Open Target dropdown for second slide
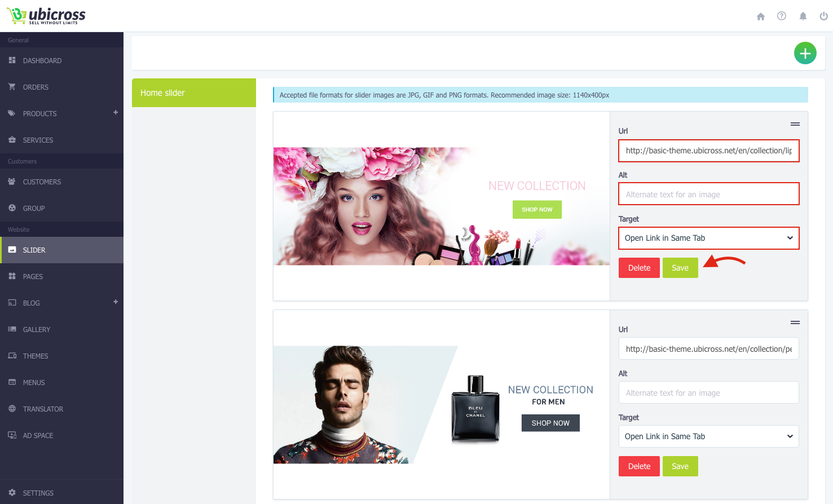This screenshot has width=833, height=504. tap(709, 436)
